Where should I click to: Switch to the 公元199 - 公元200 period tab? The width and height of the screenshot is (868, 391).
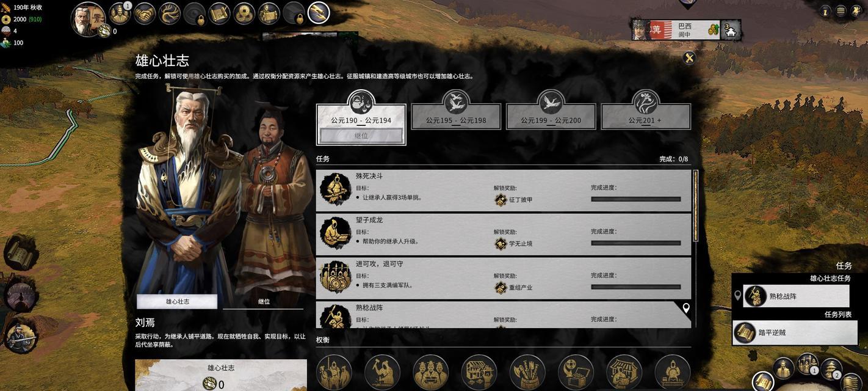tap(551, 116)
